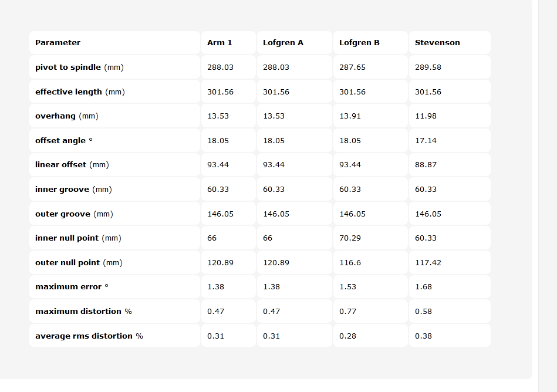
Task: Select the outer null point row label
Action: coord(79,263)
